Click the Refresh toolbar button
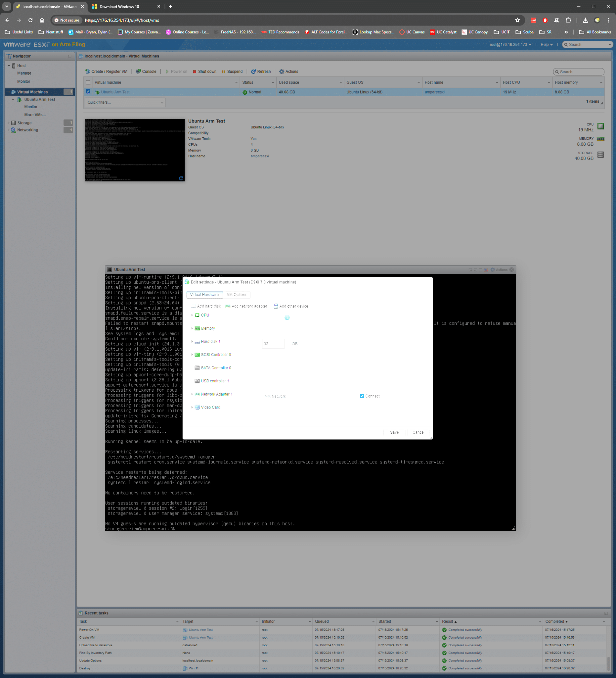The width and height of the screenshot is (616, 678). (x=261, y=72)
